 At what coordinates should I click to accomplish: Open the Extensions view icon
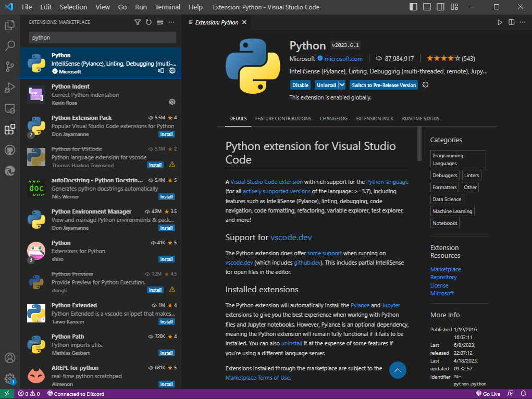pos(10,129)
